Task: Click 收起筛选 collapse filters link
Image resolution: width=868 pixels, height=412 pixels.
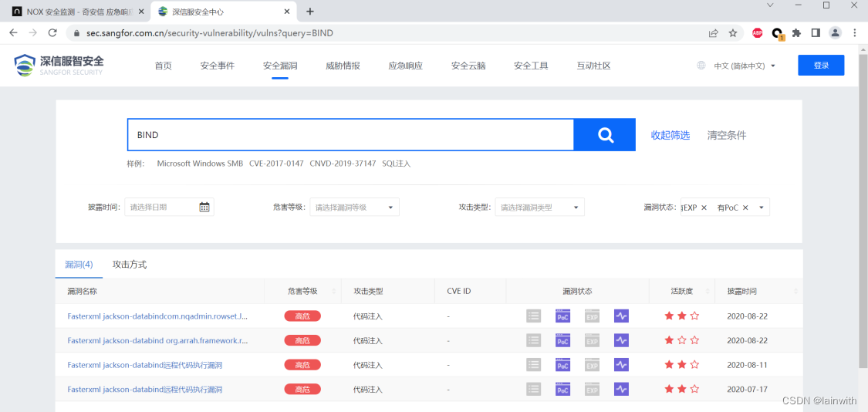Action: click(x=670, y=134)
